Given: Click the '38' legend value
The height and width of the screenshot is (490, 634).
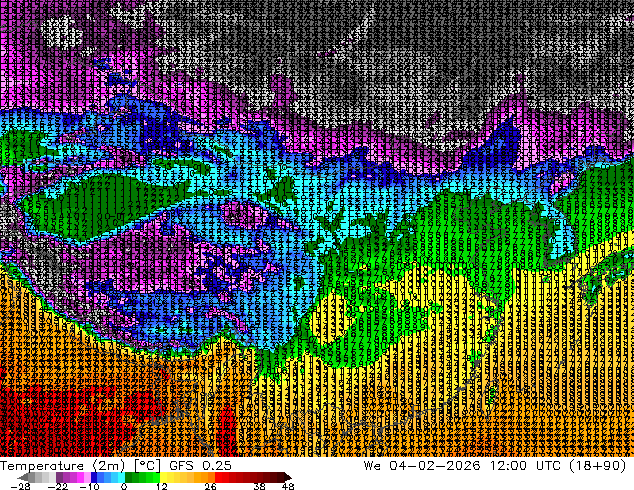Looking at the screenshot, I should 260,486.
